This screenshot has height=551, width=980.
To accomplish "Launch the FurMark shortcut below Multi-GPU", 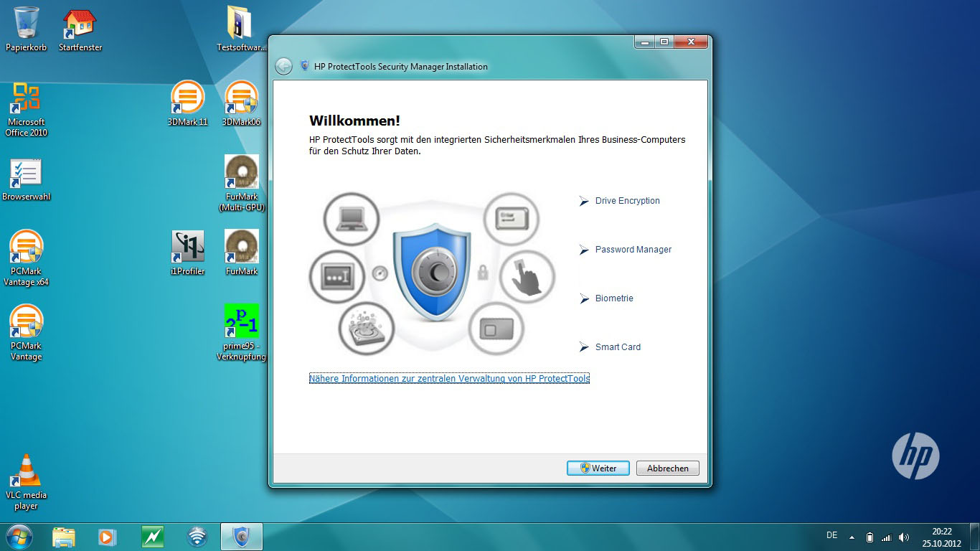I will [x=241, y=253].
